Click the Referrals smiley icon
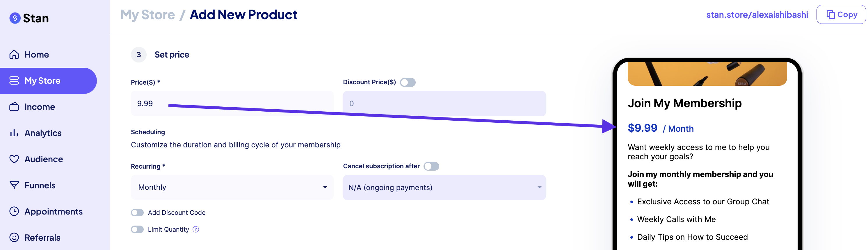Viewport: 868px width, 250px height. coord(14,237)
